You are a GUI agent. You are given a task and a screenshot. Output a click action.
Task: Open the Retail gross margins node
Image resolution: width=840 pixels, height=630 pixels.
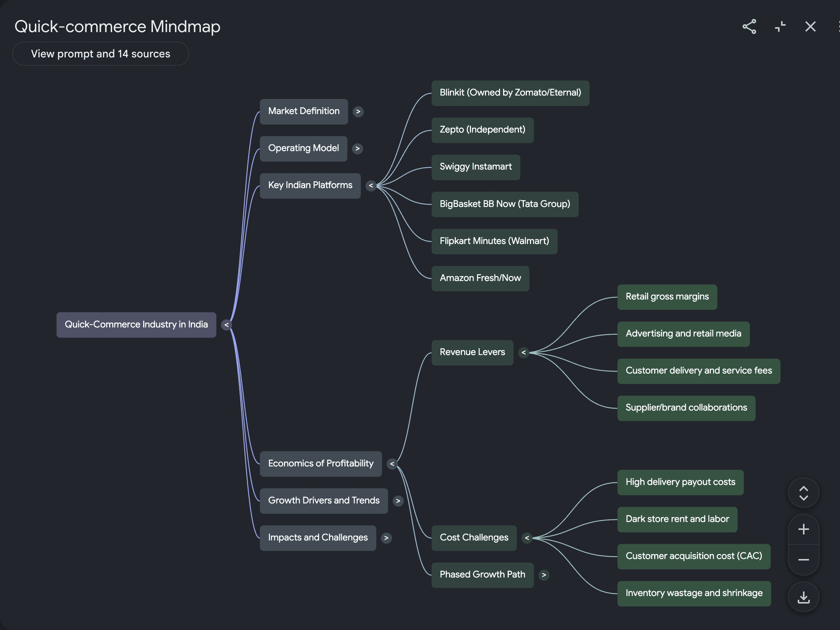(x=667, y=297)
